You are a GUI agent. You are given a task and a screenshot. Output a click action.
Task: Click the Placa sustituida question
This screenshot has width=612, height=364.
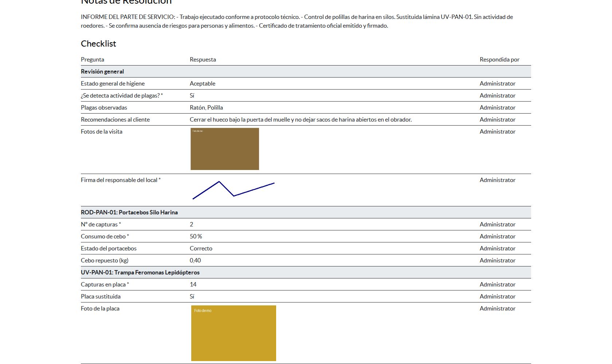pos(101,296)
